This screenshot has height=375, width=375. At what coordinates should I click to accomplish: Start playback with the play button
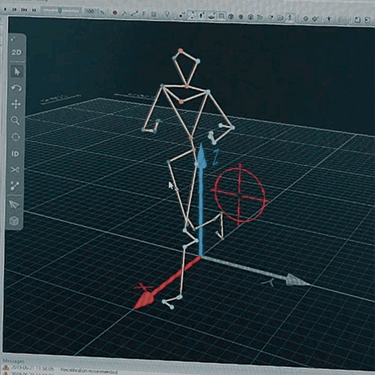[x=5, y=10]
